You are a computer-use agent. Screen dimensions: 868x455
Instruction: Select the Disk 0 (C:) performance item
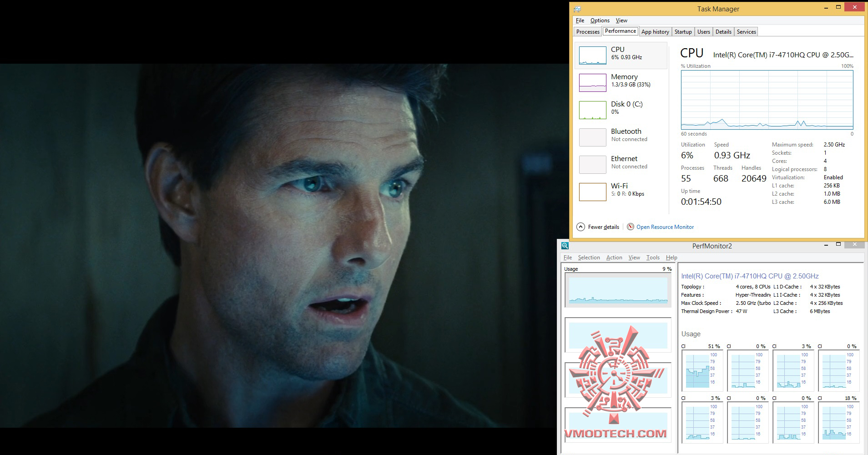[x=621, y=110]
